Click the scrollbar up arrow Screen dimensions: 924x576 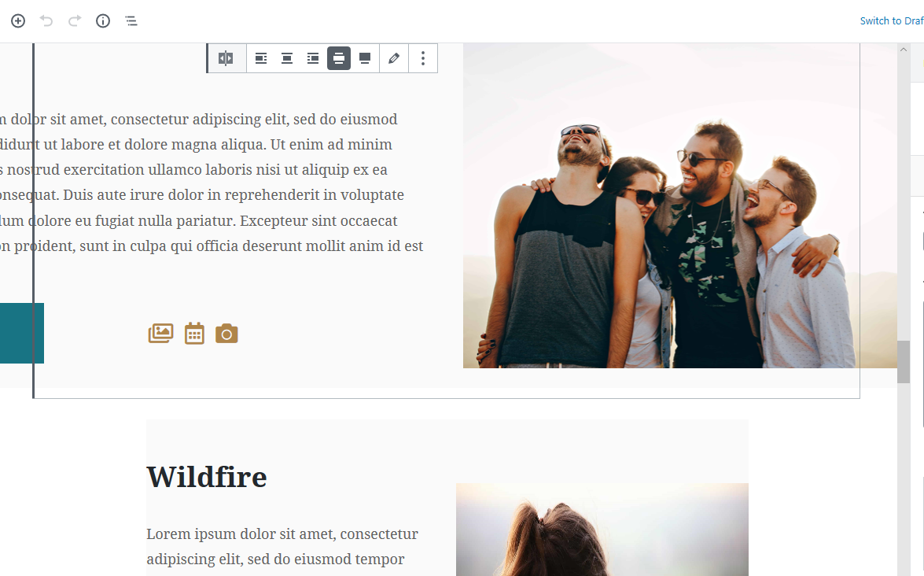(x=904, y=50)
